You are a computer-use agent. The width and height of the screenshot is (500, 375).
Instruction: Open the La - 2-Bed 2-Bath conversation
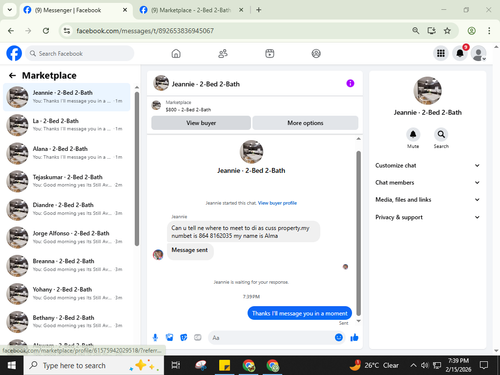click(x=67, y=125)
